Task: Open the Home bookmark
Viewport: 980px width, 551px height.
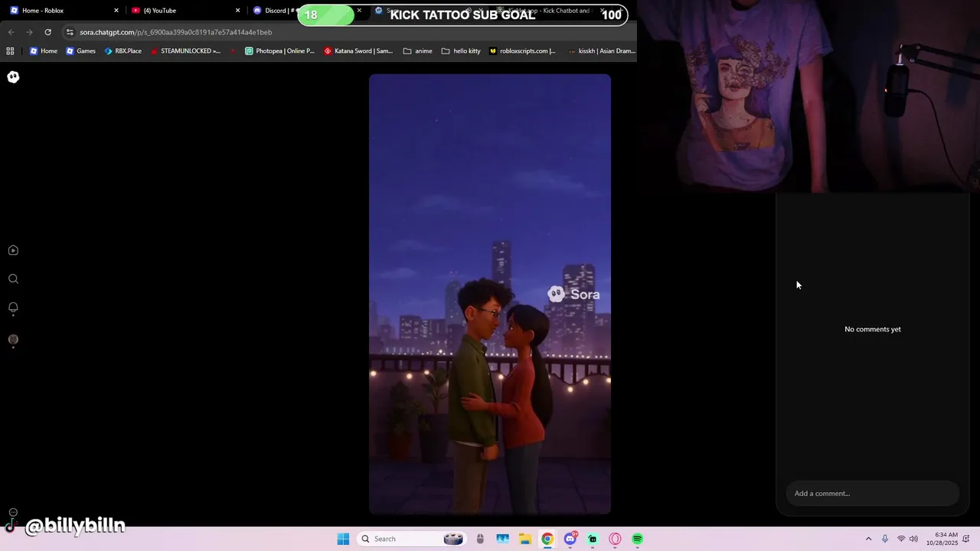Action: point(44,51)
